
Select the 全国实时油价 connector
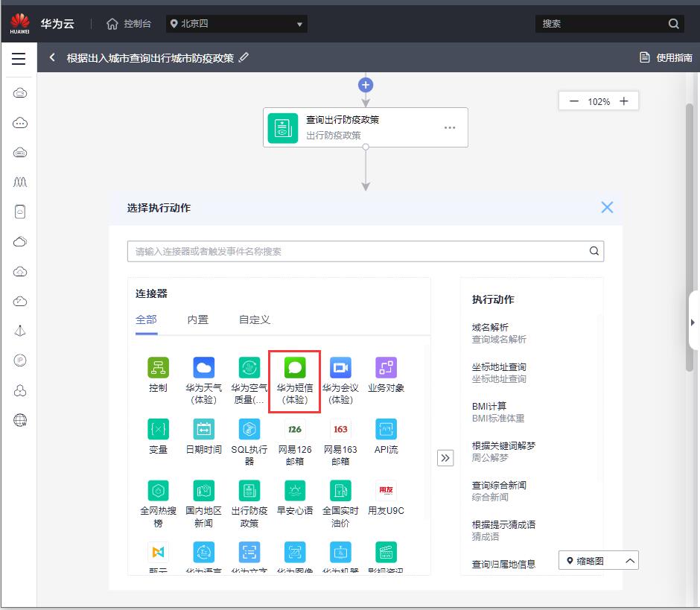[340, 504]
